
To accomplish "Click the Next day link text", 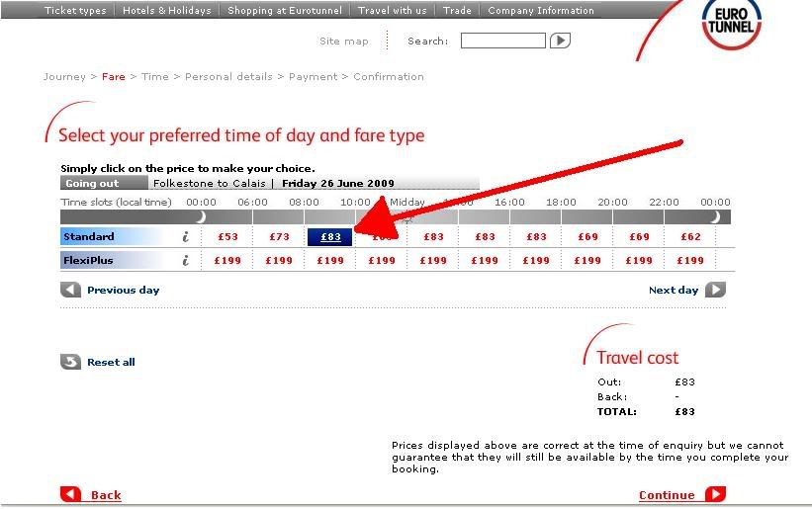I will [x=674, y=291].
